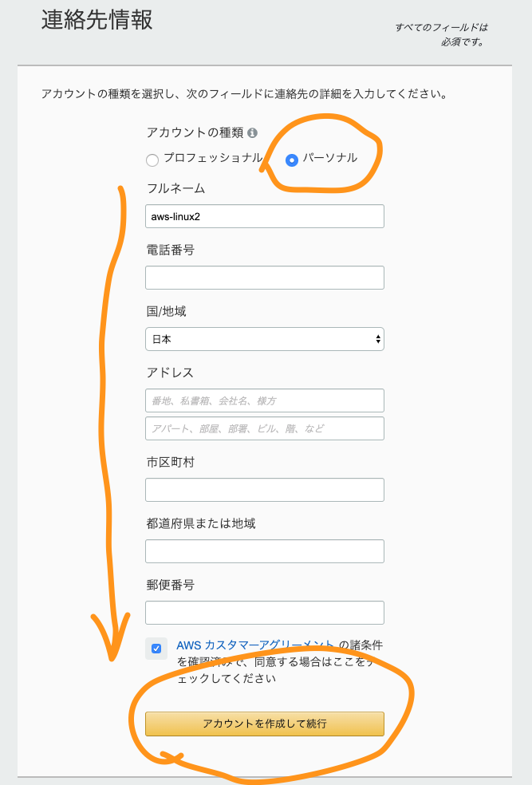Click the first アドレス line field

(265, 400)
